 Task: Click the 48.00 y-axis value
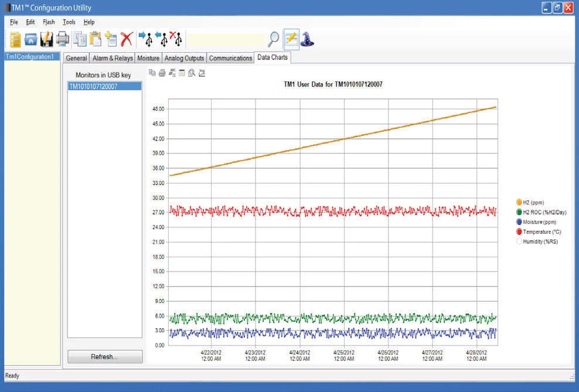(x=158, y=109)
